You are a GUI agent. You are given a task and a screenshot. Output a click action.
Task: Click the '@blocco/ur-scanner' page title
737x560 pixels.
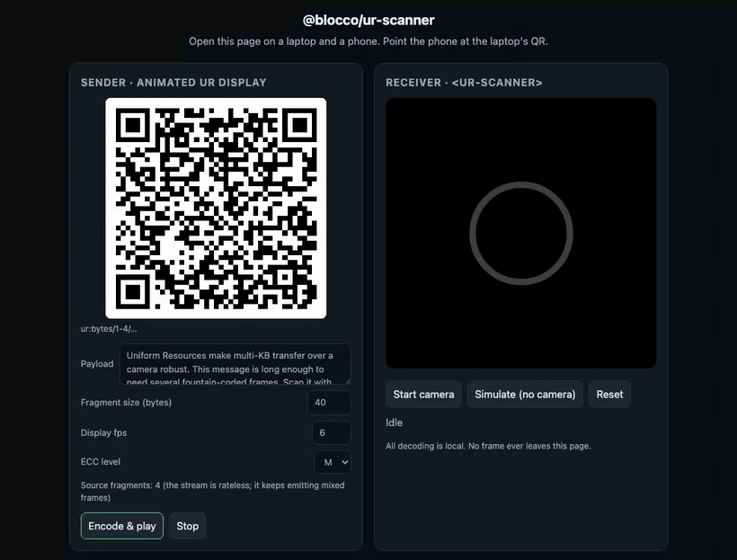(368, 20)
